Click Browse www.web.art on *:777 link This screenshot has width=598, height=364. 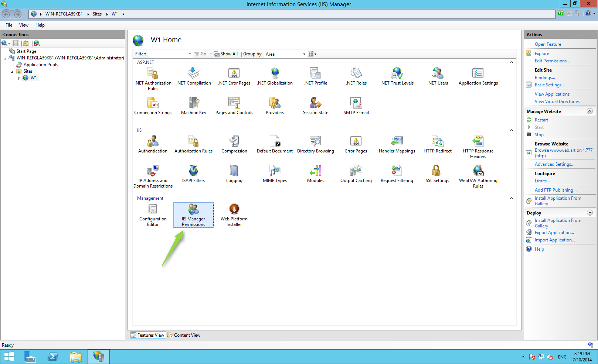point(564,153)
